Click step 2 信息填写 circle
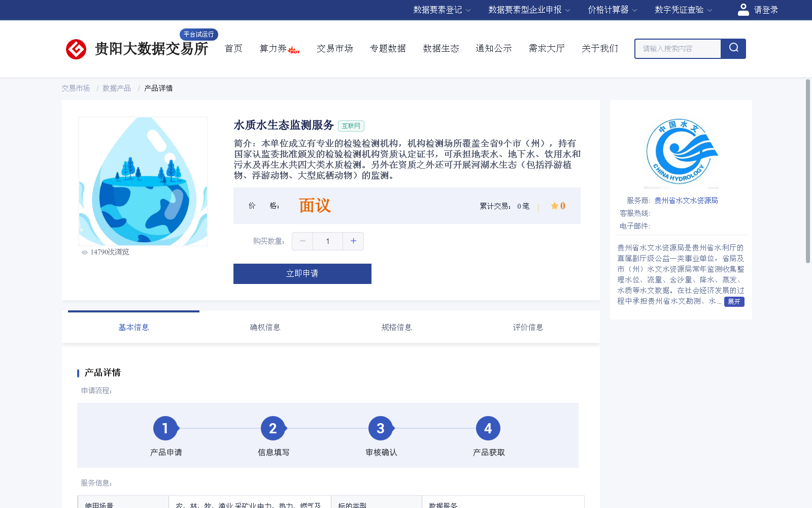 273,428
